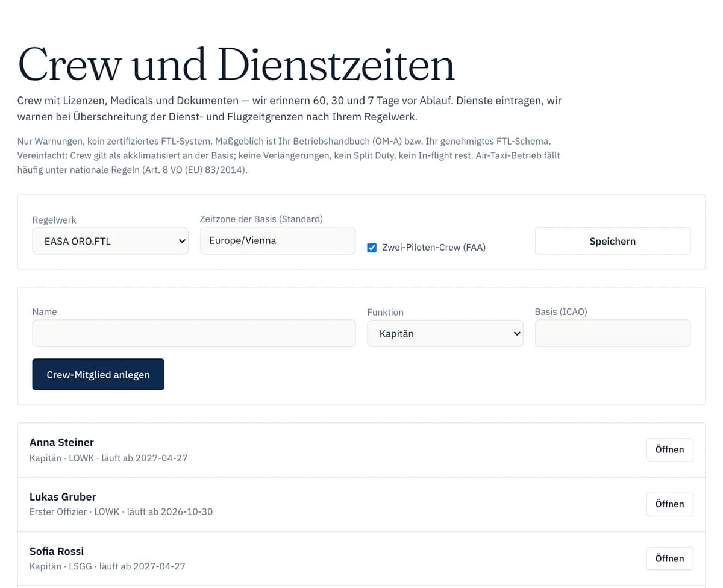This screenshot has height=588, width=723.
Task: Click text Kapitän · LOWK · läuft ab 2027-04-27
Action: (x=108, y=458)
